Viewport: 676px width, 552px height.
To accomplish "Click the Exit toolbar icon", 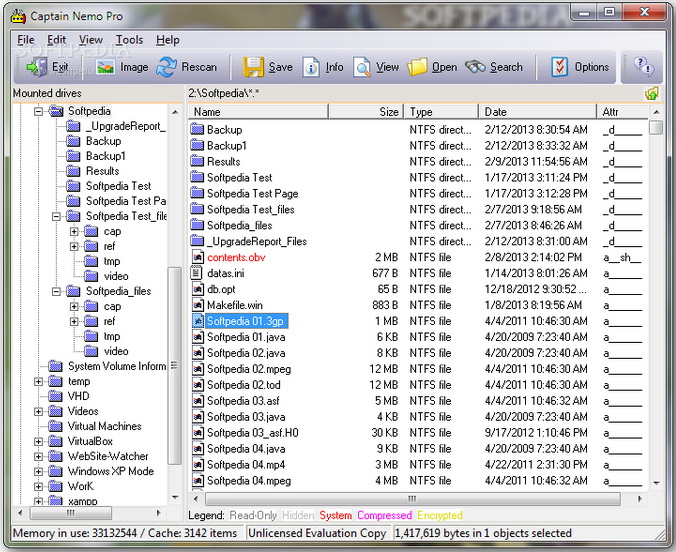I will click(37, 67).
